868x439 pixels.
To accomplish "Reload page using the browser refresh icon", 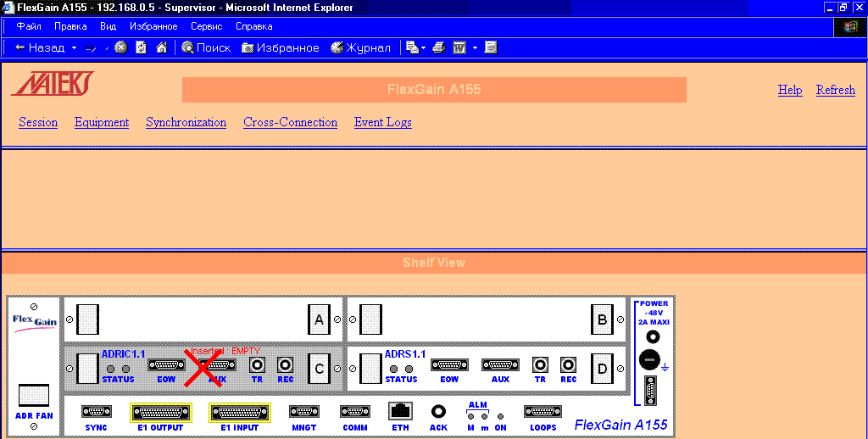I will [x=142, y=47].
